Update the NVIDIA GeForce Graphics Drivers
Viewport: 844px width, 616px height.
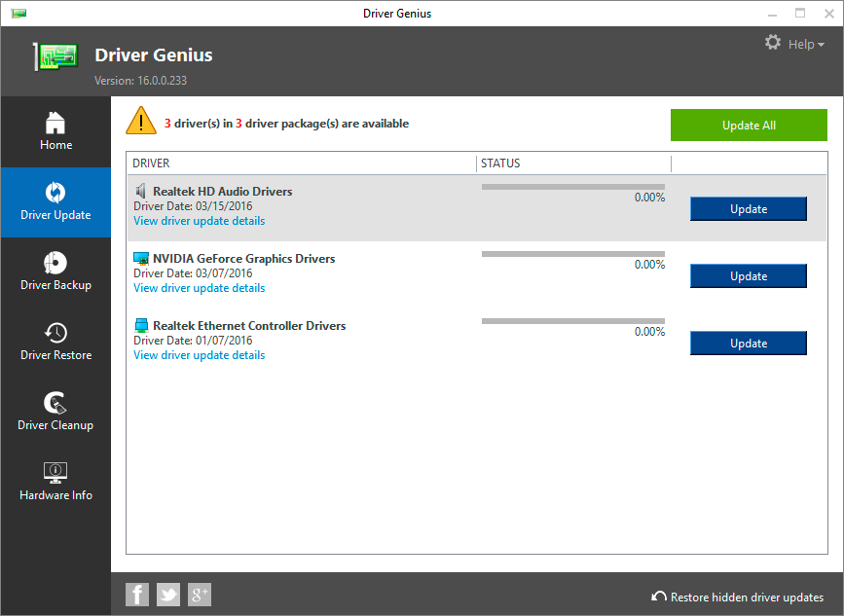[x=749, y=276]
